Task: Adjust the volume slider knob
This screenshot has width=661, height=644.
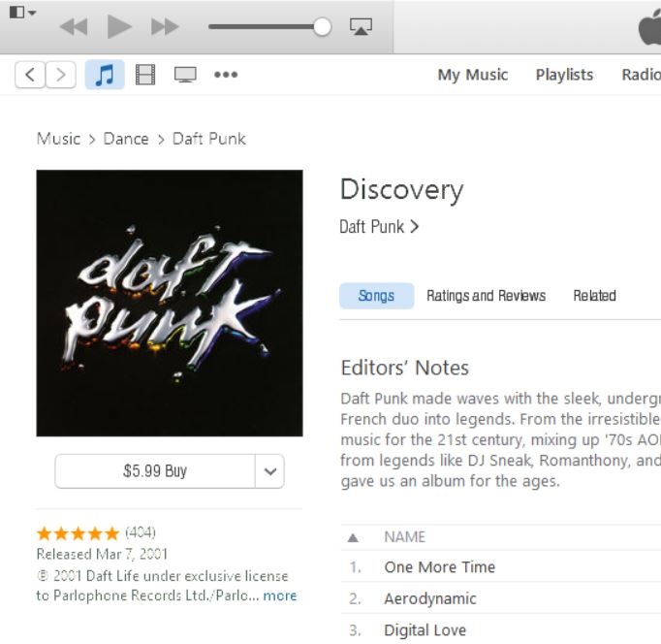Action: [x=323, y=26]
